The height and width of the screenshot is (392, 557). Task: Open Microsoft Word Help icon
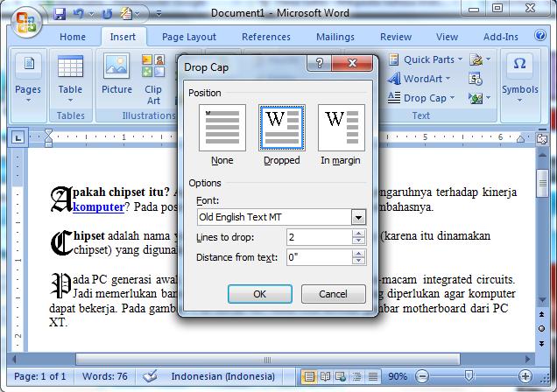pyautogui.click(x=540, y=35)
